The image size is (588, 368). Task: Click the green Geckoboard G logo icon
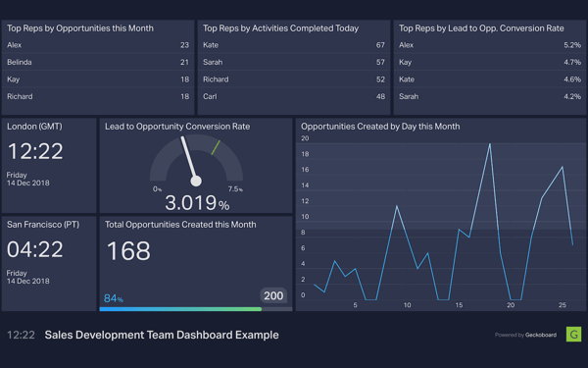(573, 335)
